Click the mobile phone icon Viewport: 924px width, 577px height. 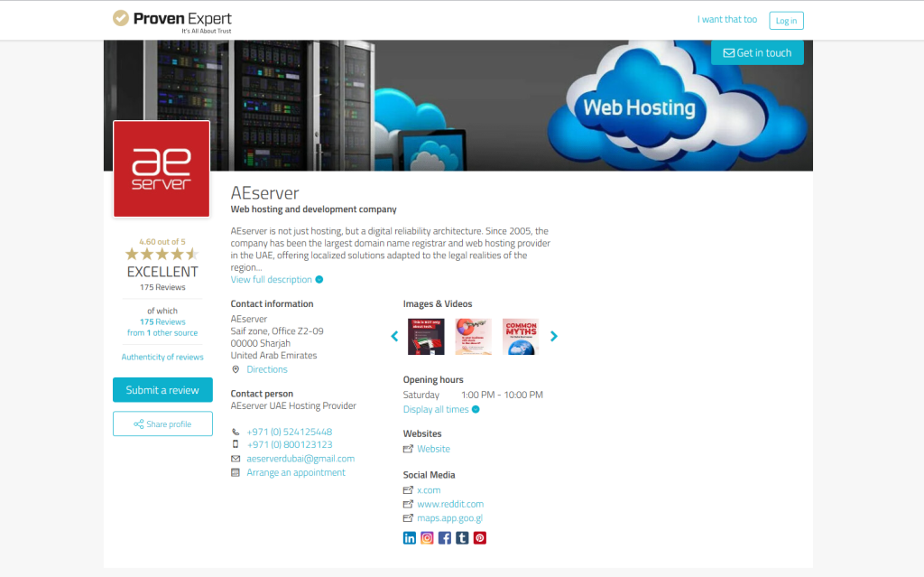tap(236, 444)
